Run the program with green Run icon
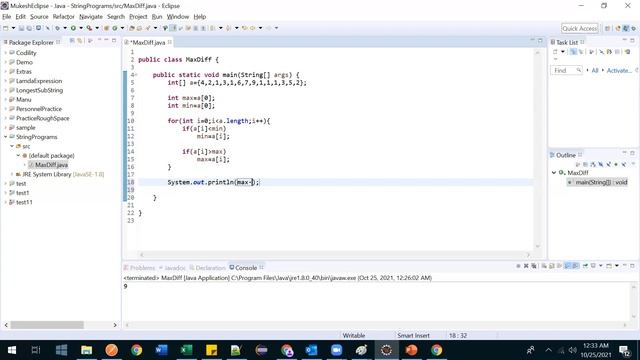Viewport: 640px width, 360px height. click(73, 28)
